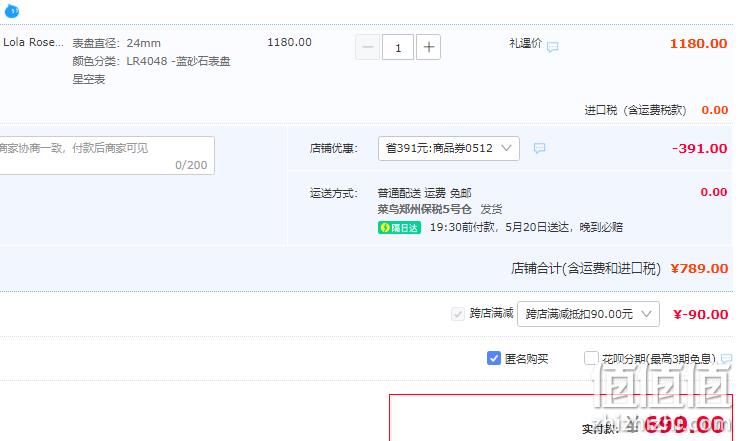Increase quantity with the plus button
The height and width of the screenshot is (441, 741).
[x=428, y=47]
